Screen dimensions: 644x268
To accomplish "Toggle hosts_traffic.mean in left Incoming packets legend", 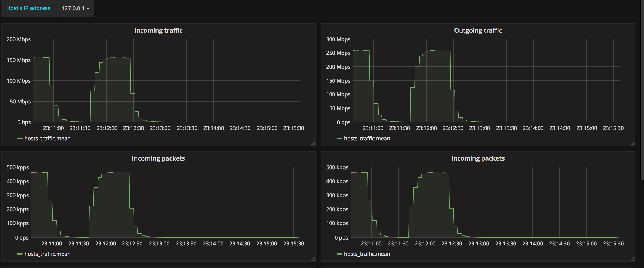I will click(x=47, y=254).
